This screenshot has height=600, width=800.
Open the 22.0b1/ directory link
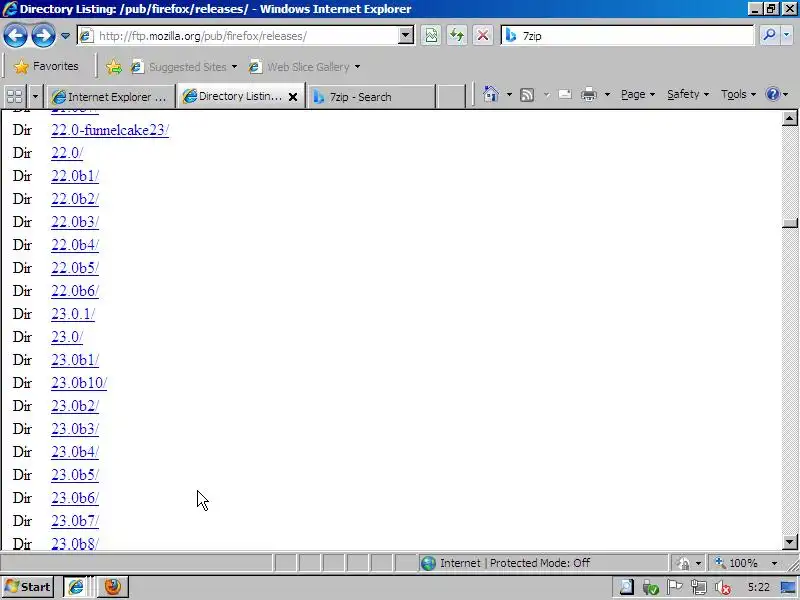pyautogui.click(x=75, y=176)
